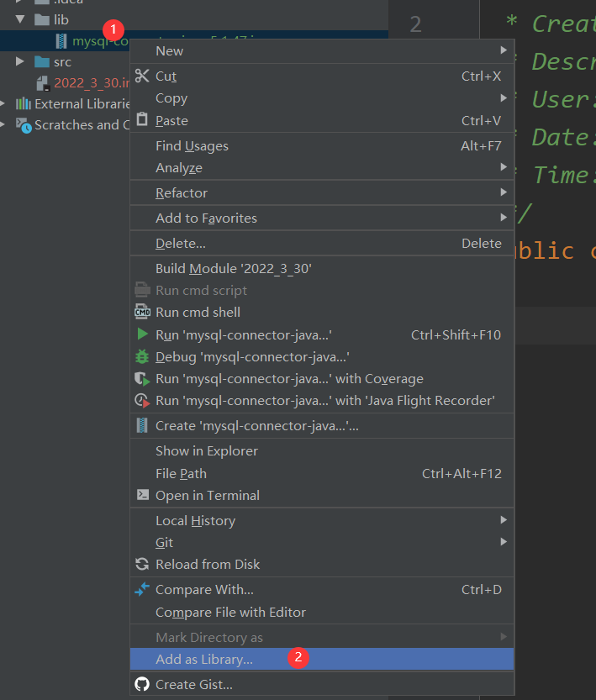This screenshot has height=700, width=596.
Task: Select Add as Library... menu entry
Action: [322, 659]
